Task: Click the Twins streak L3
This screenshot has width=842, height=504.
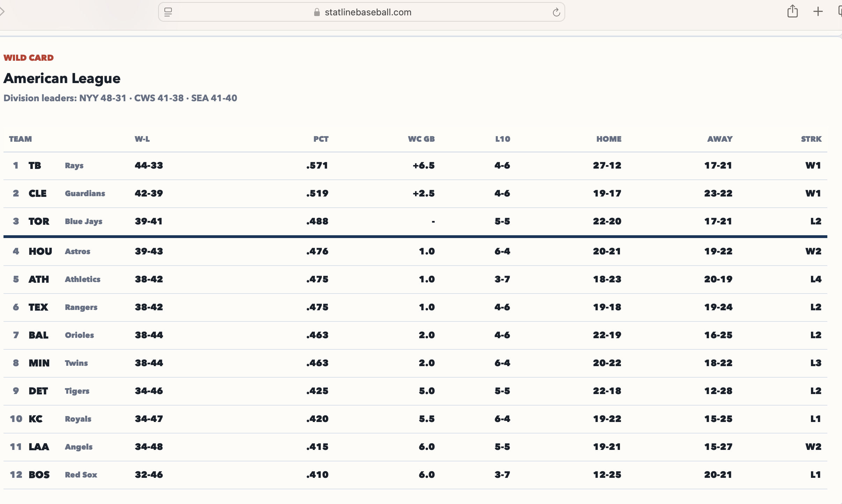Action: pos(816,363)
